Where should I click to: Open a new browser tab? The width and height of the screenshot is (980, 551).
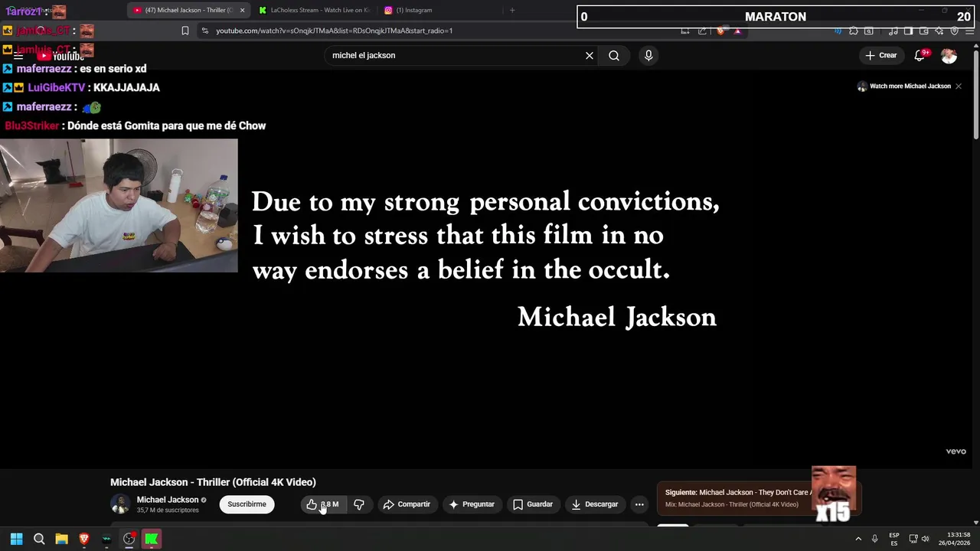[512, 10]
